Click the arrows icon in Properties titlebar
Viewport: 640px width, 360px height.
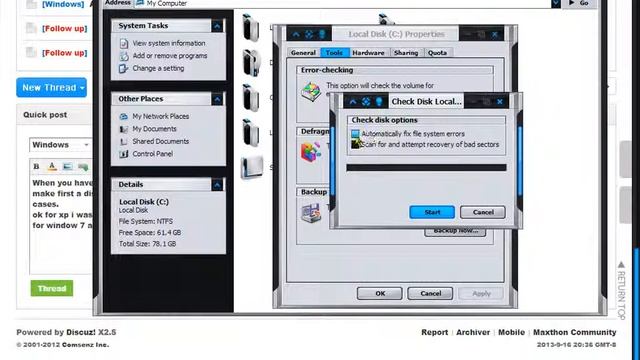(x=309, y=34)
